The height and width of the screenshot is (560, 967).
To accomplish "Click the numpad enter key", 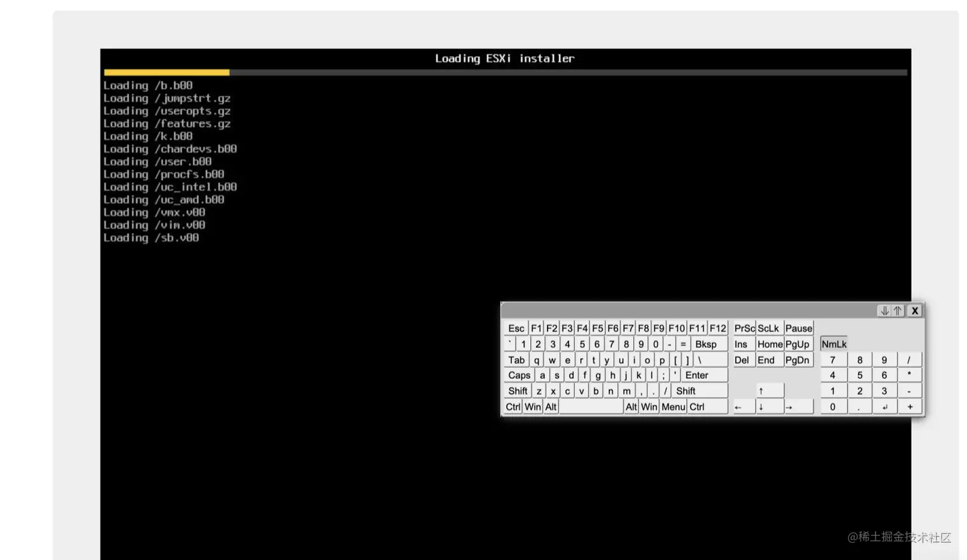I will [884, 407].
